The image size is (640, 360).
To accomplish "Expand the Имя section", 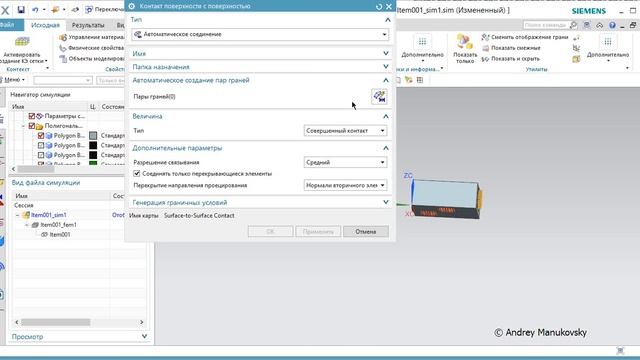I will point(386,53).
